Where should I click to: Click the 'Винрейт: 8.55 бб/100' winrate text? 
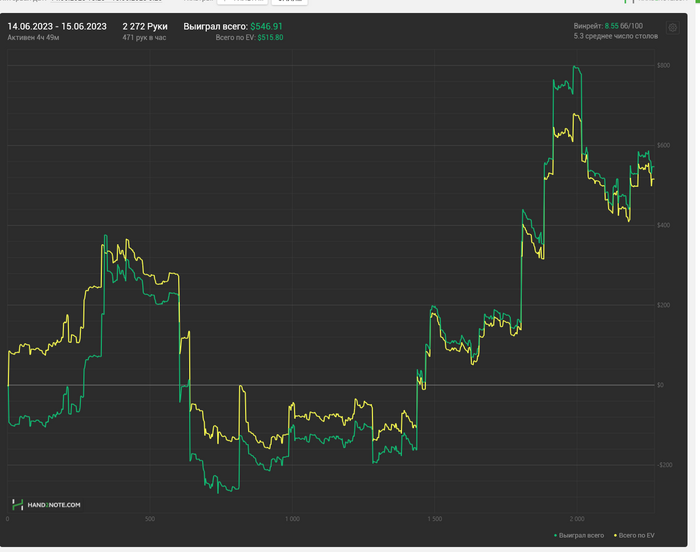[608, 26]
